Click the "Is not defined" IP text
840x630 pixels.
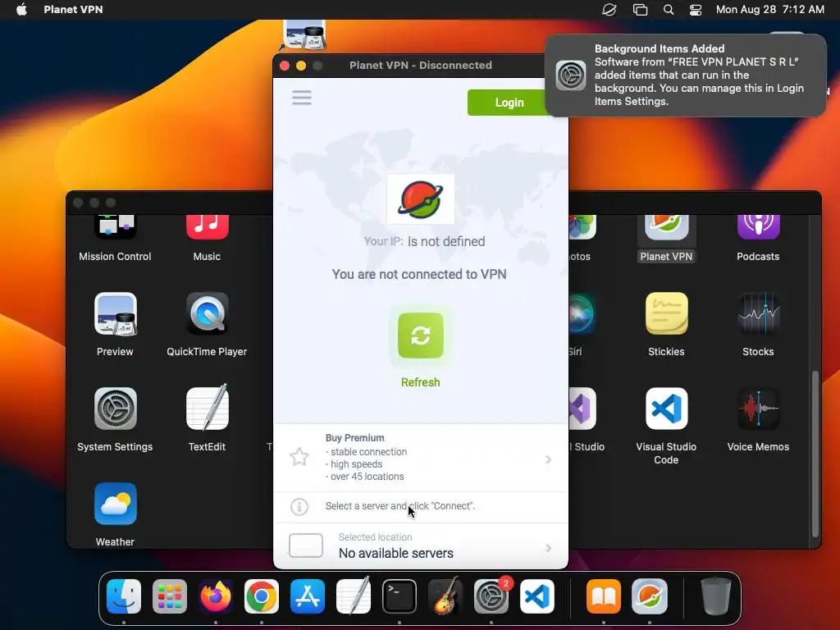446,242
